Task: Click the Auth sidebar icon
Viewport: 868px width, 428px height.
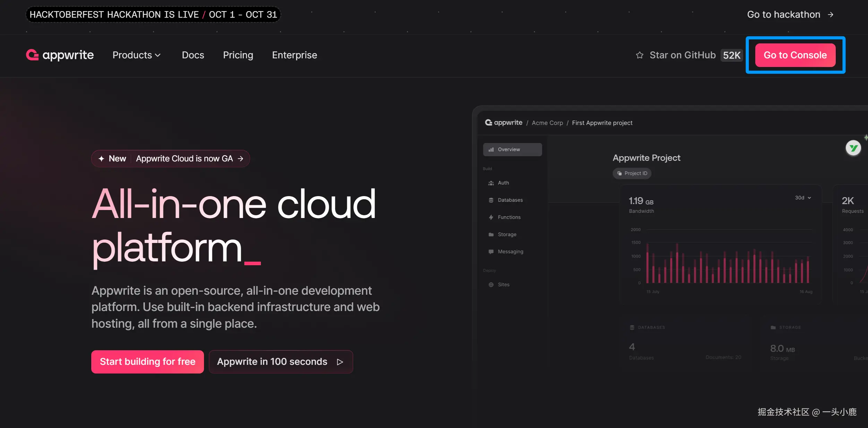Action: pos(491,183)
